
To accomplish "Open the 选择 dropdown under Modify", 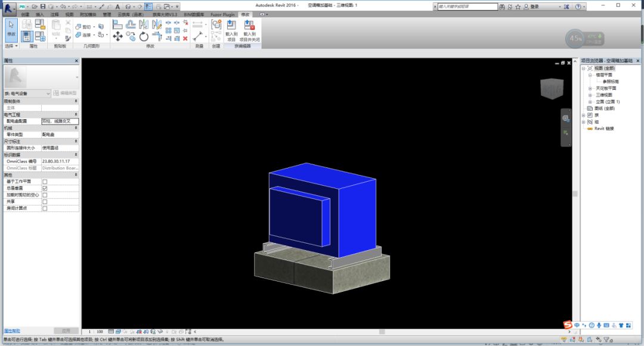I will pos(11,46).
